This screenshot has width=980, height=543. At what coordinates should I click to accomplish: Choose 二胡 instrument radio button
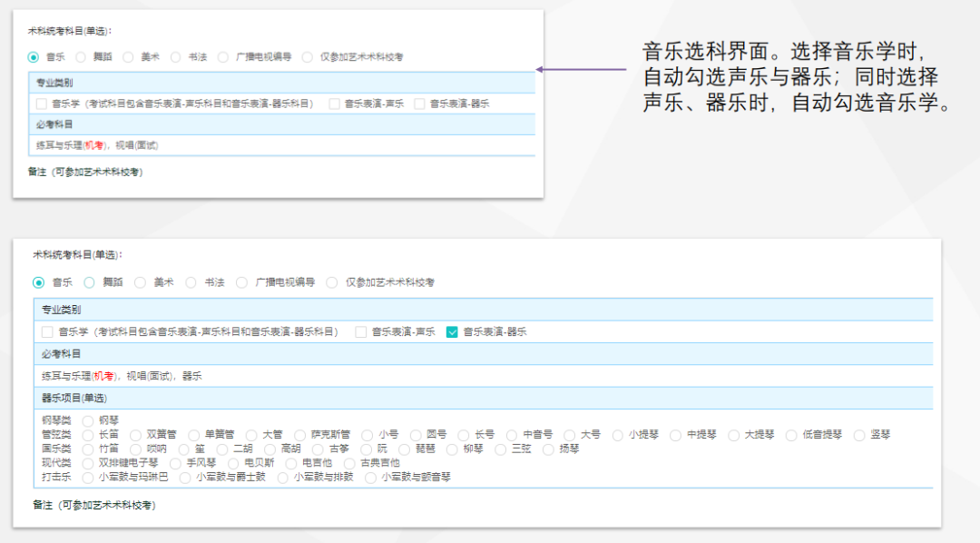click(222, 449)
